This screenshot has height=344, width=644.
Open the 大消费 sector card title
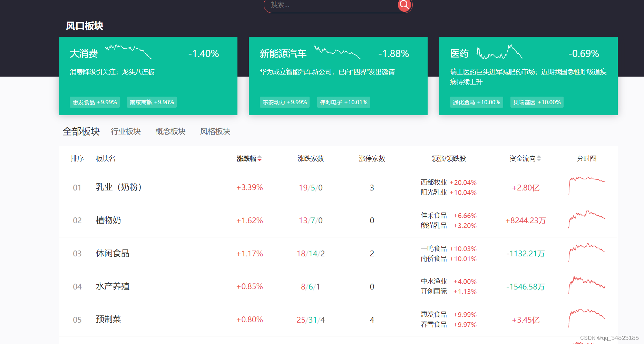point(84,53)
